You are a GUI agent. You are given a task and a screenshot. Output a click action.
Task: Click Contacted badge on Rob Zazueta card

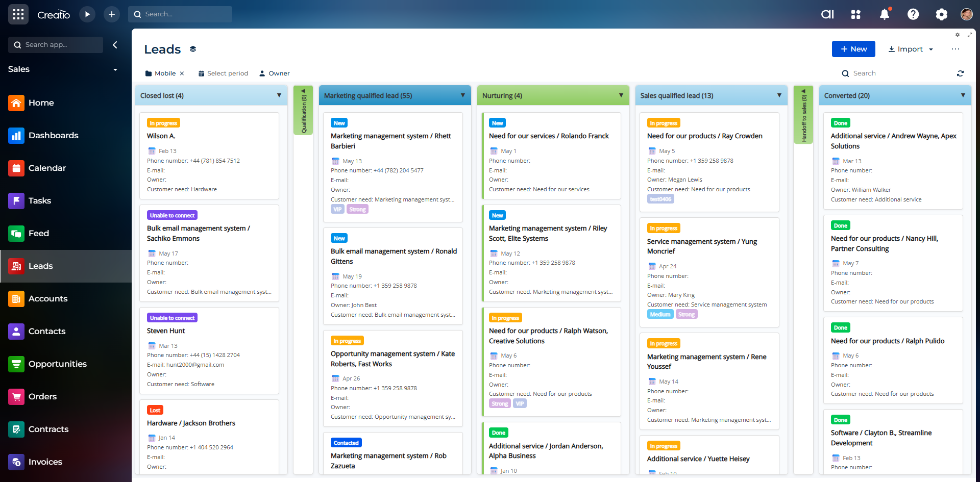pos(346,443)
